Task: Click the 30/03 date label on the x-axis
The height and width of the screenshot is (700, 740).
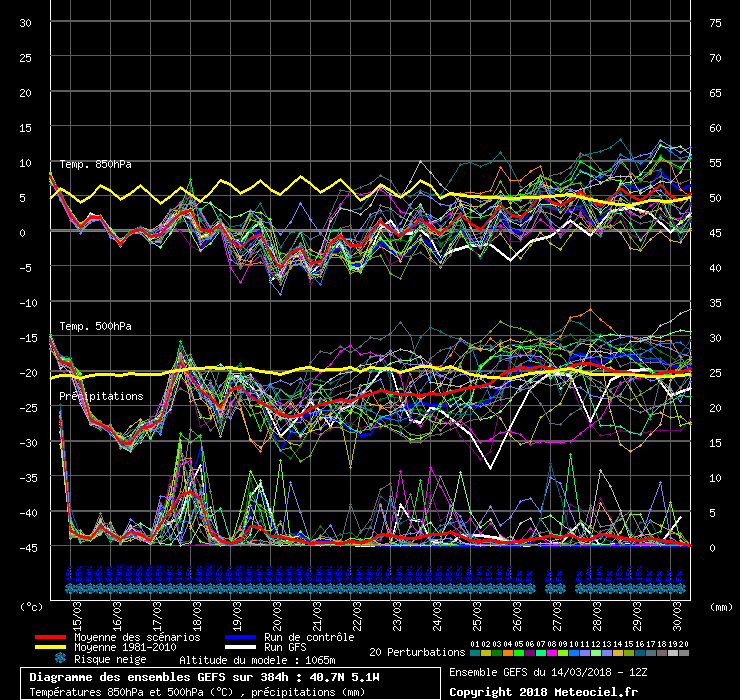Action: (678, 616)
